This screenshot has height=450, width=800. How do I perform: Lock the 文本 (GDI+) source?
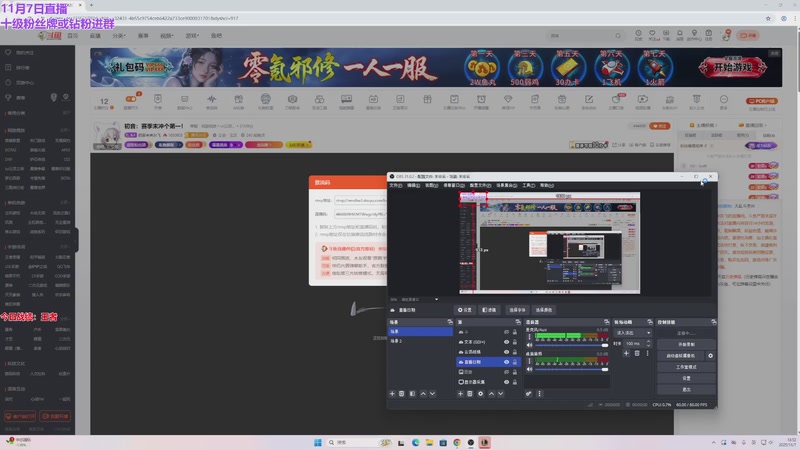click(514, 342)
